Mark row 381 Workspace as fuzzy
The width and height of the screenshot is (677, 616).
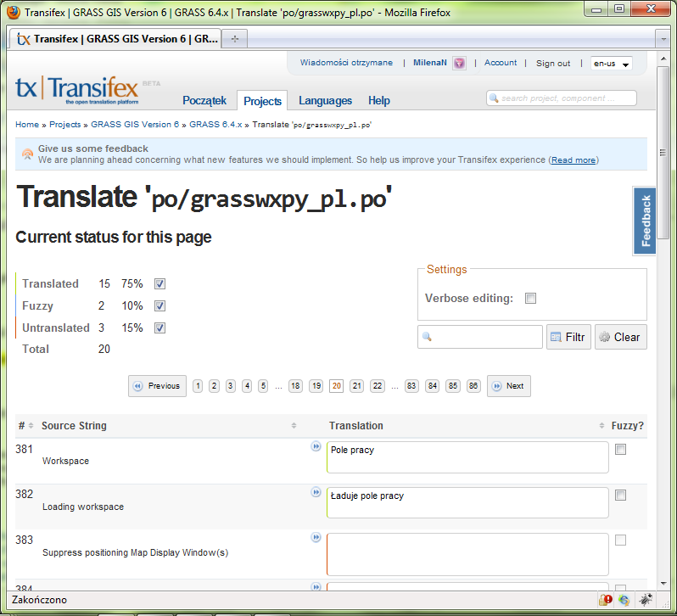(620, 450)
